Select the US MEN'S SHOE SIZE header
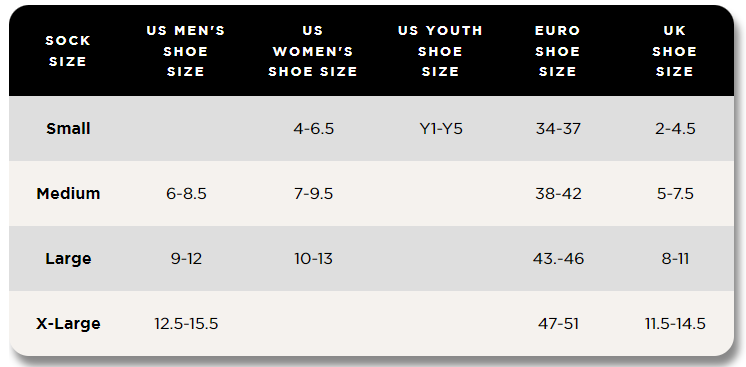This screenshot has width=746, height=367. coord(186,51)
